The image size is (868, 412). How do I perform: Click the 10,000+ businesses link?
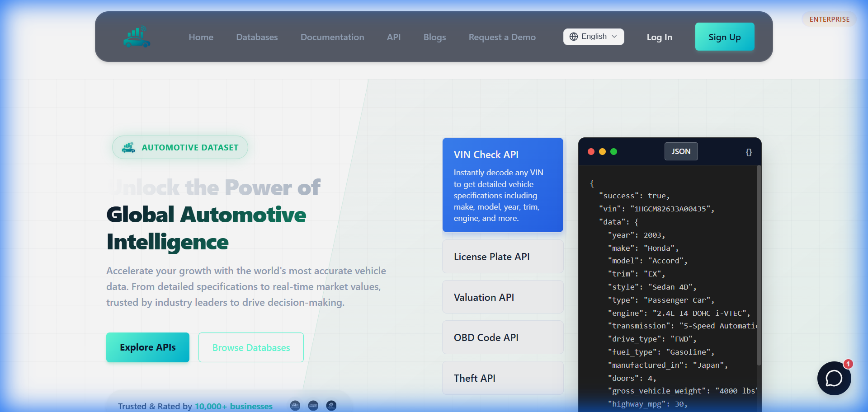pyautogui.click(x=233, y=406)
